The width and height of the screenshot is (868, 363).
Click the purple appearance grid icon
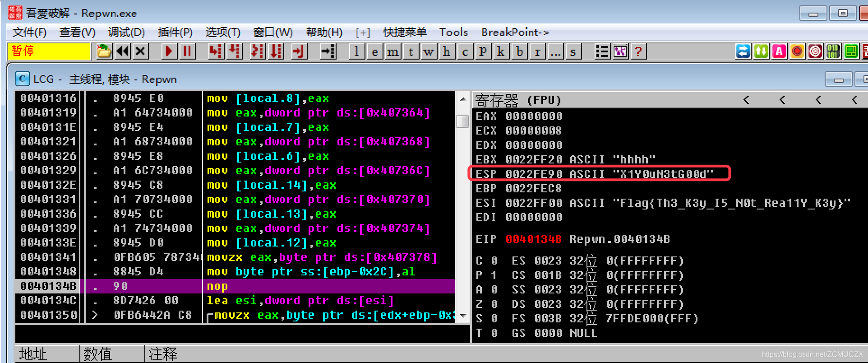620,51
